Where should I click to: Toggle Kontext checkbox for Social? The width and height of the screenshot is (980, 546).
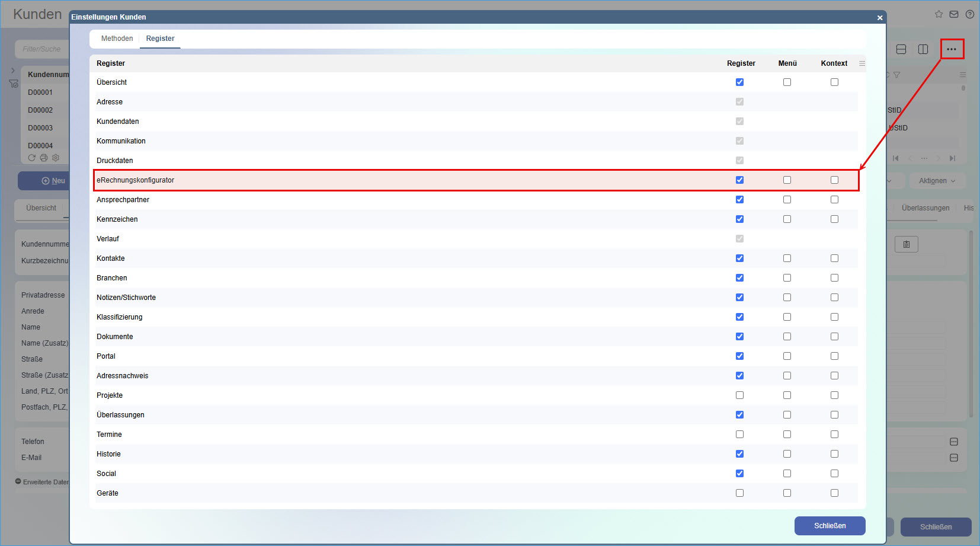834,474
